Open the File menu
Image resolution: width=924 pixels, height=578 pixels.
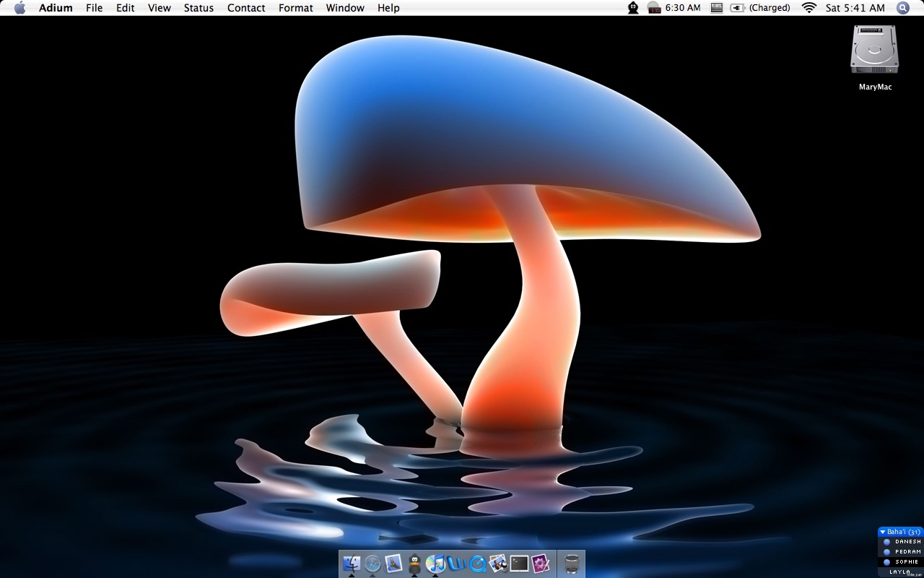(x=94, y=8)
